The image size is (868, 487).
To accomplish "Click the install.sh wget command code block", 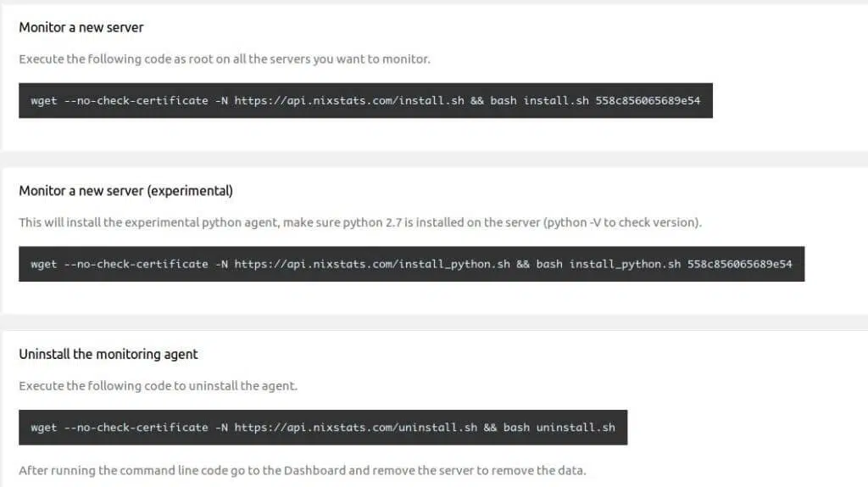I will pyautogui.click(x=365, y=100).
